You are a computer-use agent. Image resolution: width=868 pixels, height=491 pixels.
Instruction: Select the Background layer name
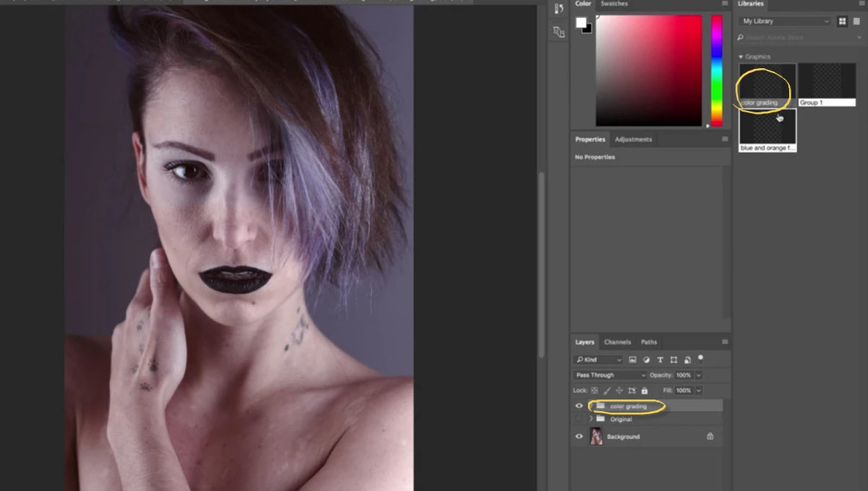coord(623,436)
